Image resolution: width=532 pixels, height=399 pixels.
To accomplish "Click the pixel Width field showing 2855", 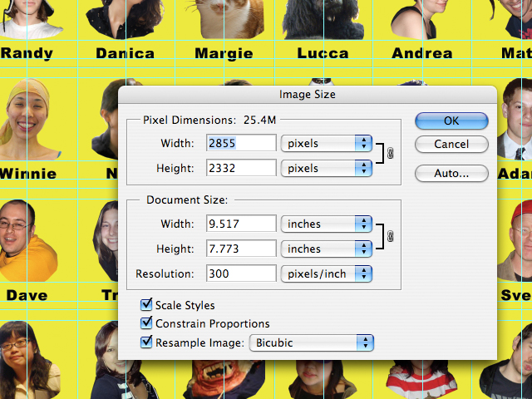I will [241, 143].
